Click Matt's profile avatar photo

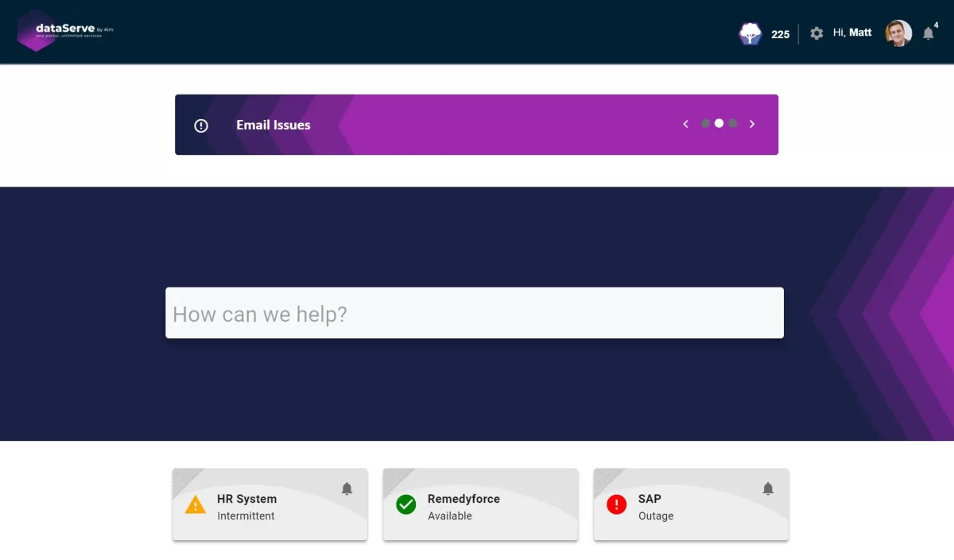pos(898,33)
